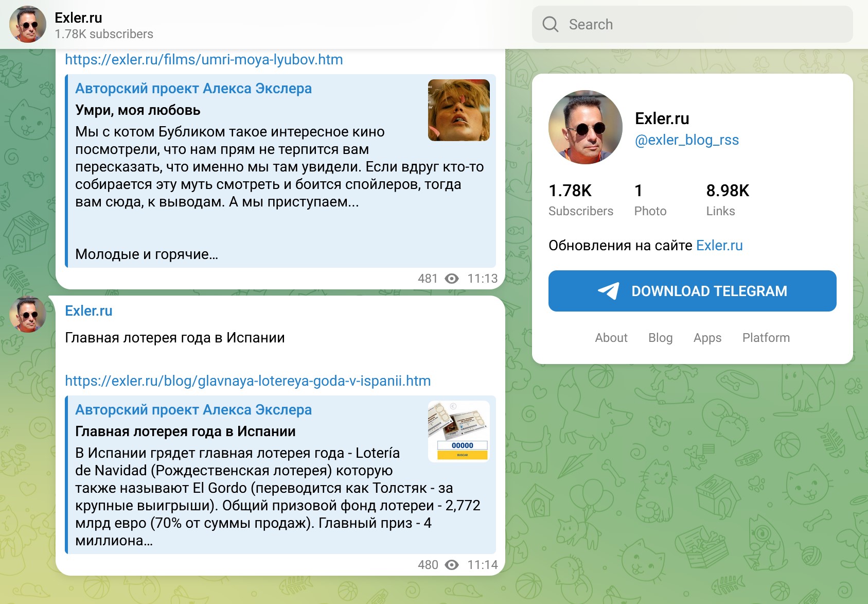Open the umri-moya-lyubov.htm link

pyautogui.click(x=204, y=60)
